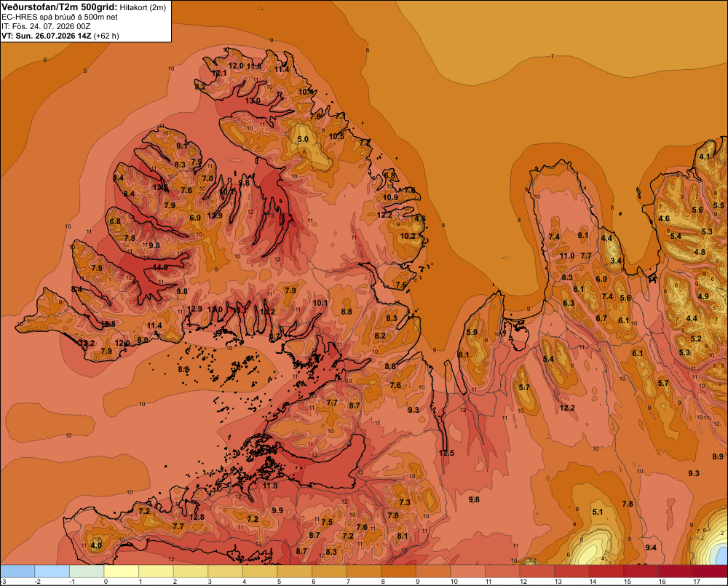728x586 pixels.
Task: Click the '9.9' temperature value
Action: (277, 510)
